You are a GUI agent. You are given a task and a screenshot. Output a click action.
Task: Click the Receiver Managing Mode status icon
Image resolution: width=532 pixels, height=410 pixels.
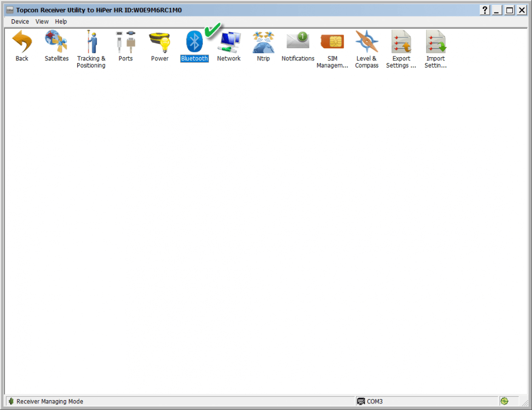[x=11, y=401]
